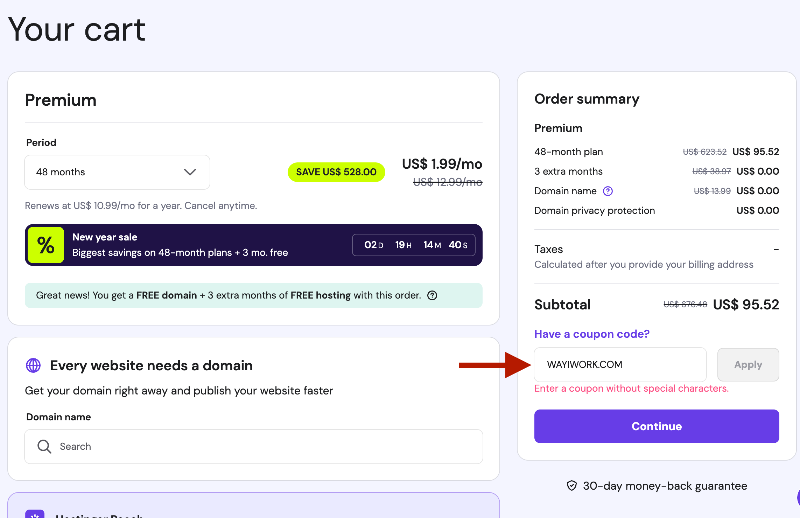Click the globe icon beside domain heading
Viewport: 800px width, 518px height.
tap(33, 366)
